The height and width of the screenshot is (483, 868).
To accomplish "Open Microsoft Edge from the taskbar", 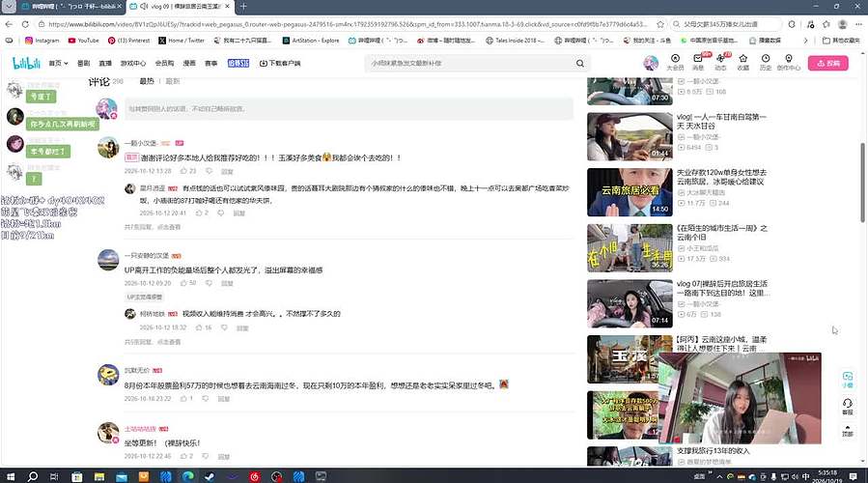I will pyautogui.click(x=187, y=476).
